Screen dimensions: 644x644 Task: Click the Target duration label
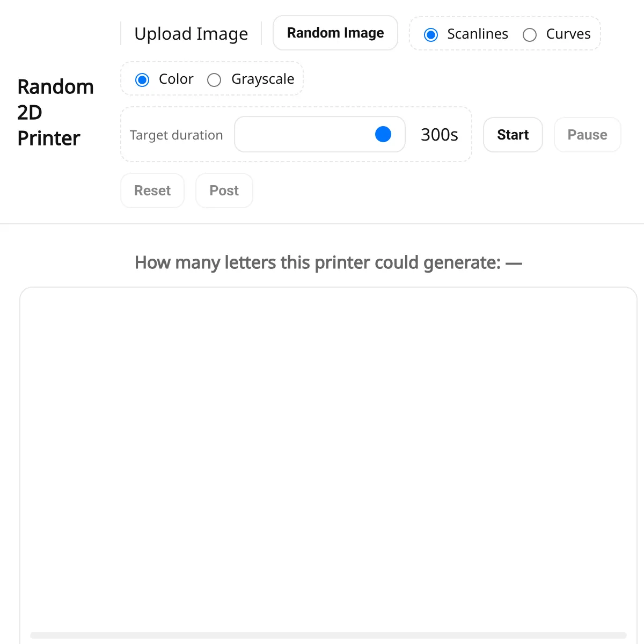(x=176, y=135)
